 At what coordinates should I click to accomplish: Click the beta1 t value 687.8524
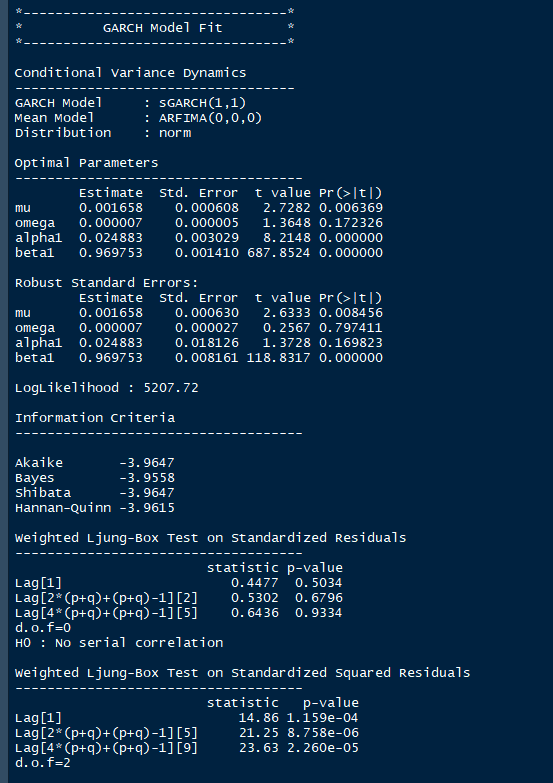point(278,253)
